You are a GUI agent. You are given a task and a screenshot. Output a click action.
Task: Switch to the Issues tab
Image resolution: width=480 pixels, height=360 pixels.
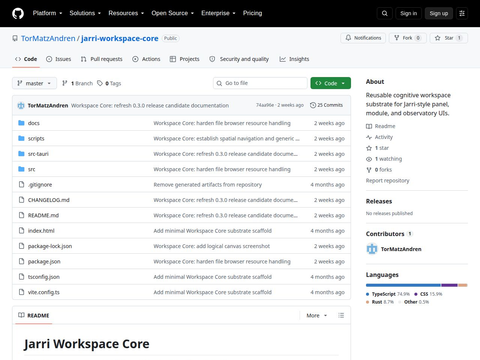coord(59,59)
